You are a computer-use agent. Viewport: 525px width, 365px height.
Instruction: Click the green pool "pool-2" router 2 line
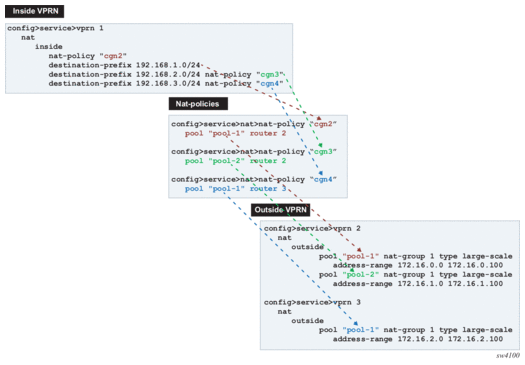235,161
